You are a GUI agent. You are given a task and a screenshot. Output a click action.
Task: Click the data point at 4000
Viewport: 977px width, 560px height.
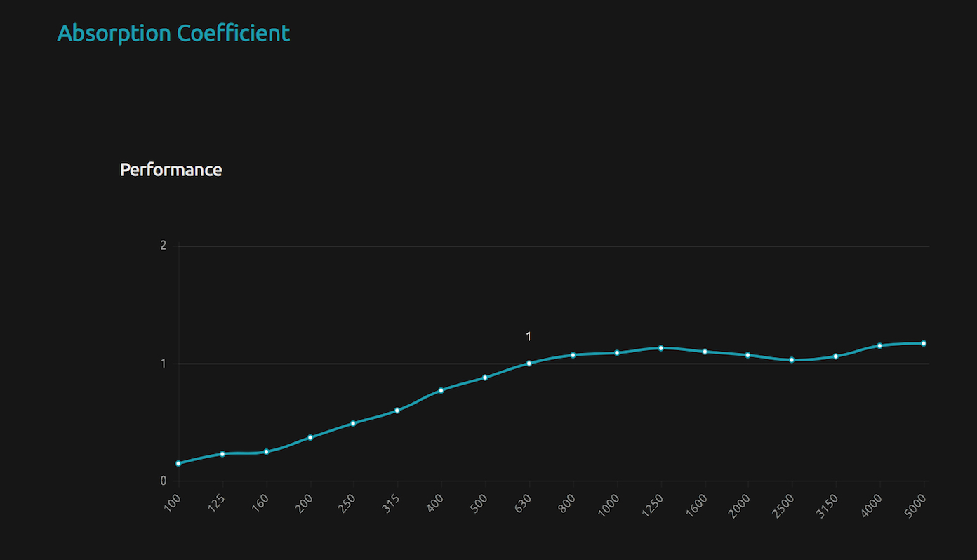pyautogui.click(x=879, y=345)
